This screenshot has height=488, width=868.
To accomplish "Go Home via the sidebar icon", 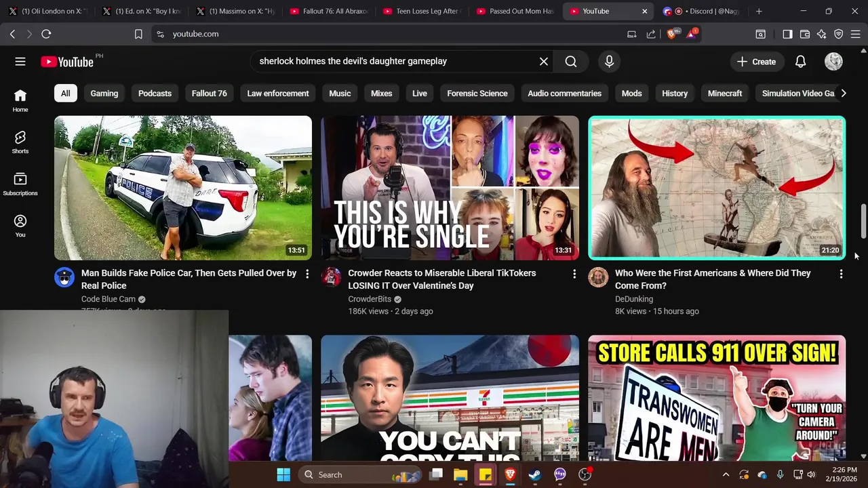I will pyautogui.click(x=20, y=100).
